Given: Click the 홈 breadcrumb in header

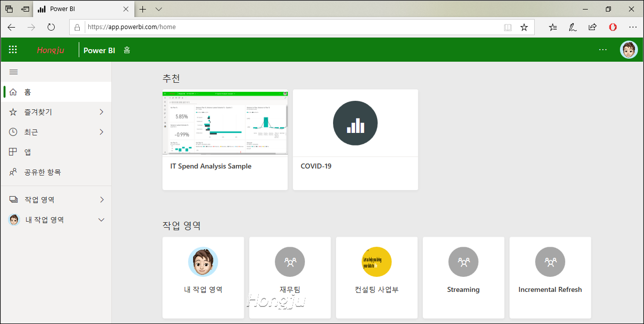Looking at the screenshot, I should click(x=127, y=50).
